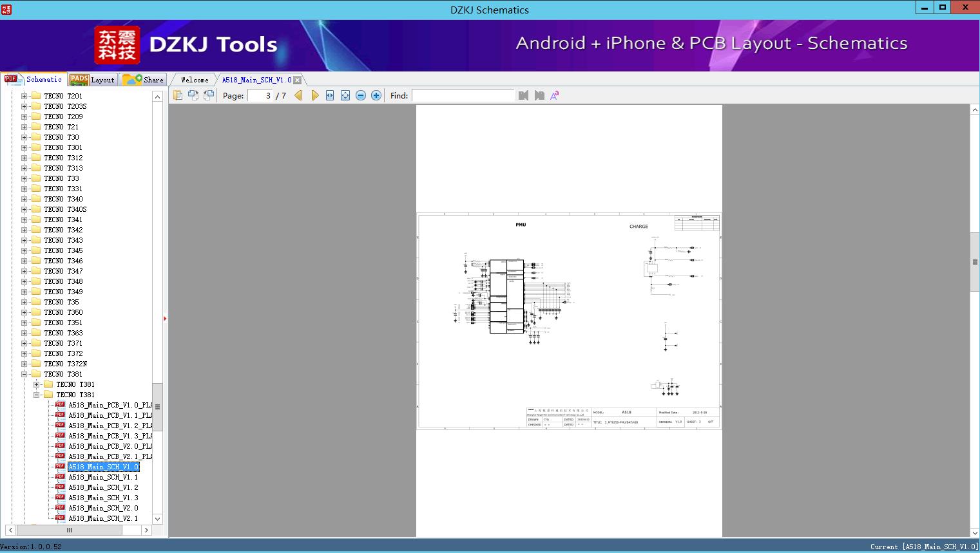Zoom in with plus icon

(376, 95)
